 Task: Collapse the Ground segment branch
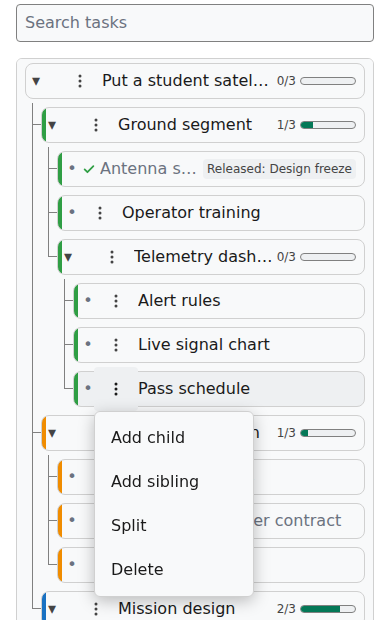pos(52,125)
